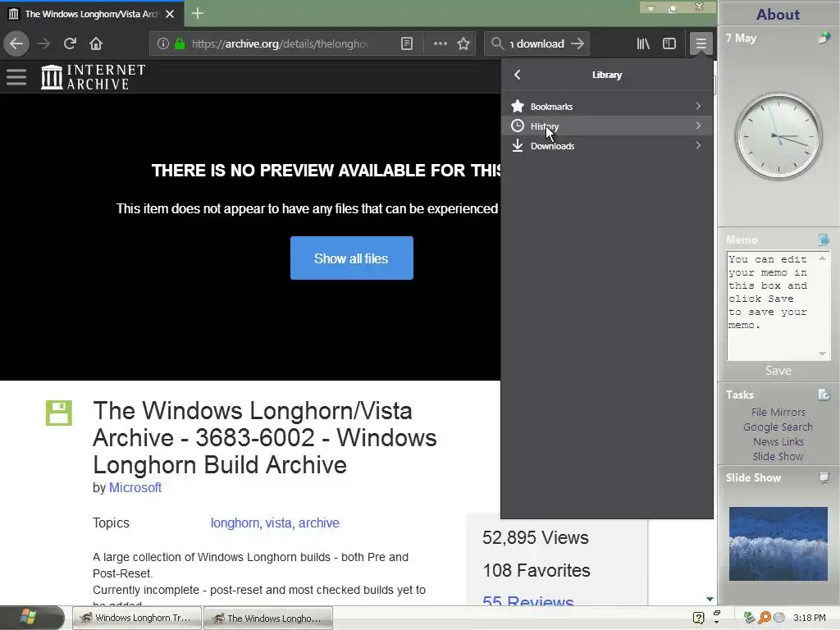Image resolution: width=840 pixels, height=630 pixels.
Task: Switch to Windows Longhorn Tr... taskbar window
Action: [x=137, y=619]
